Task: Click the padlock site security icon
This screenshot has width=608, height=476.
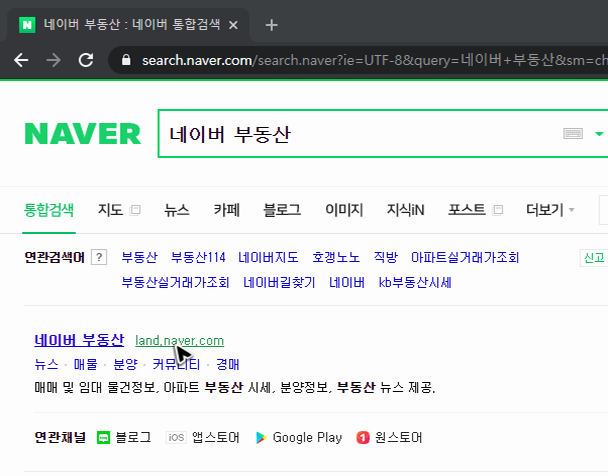Action: pyautogui.click(x=126, y=60)
